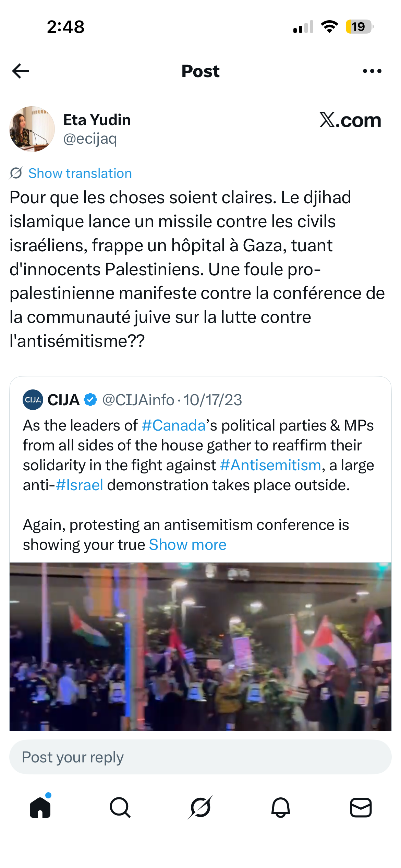The height and width of the screenshot is (868, 401).
Task: Tap the CIJA verified badge
Action: click(x=90, y=400)
